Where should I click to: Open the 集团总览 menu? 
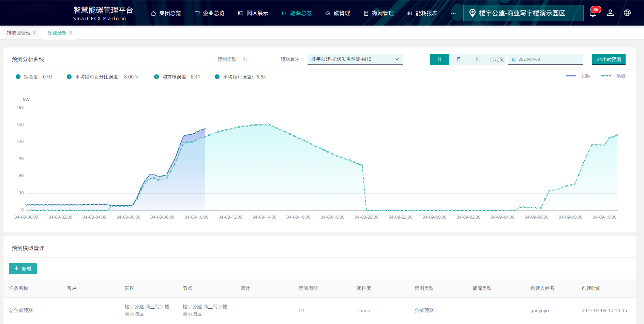166,13
